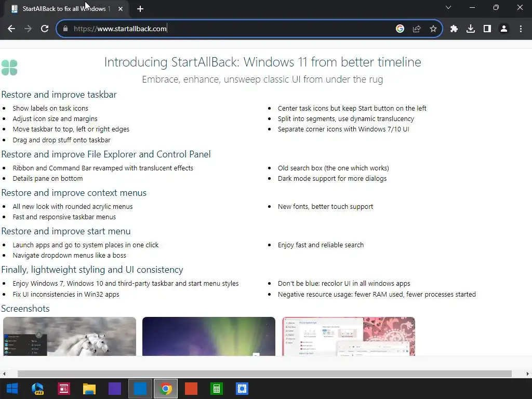
Task: Open the Chrome profile menu
Action: click(x=504, y=29)
